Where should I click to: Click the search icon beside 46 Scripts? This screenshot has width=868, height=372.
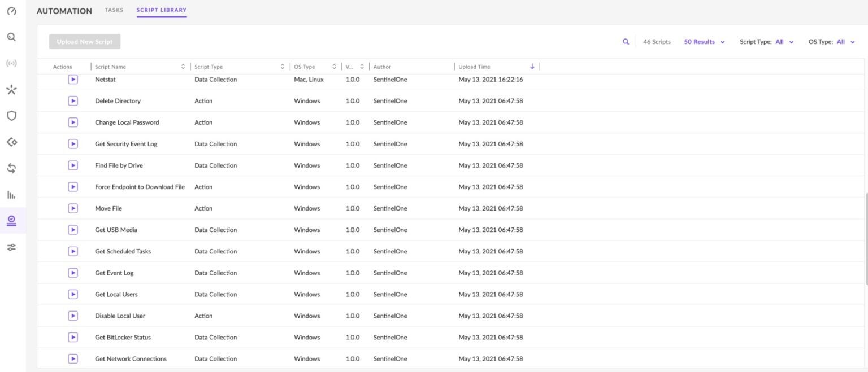point(626,42)
